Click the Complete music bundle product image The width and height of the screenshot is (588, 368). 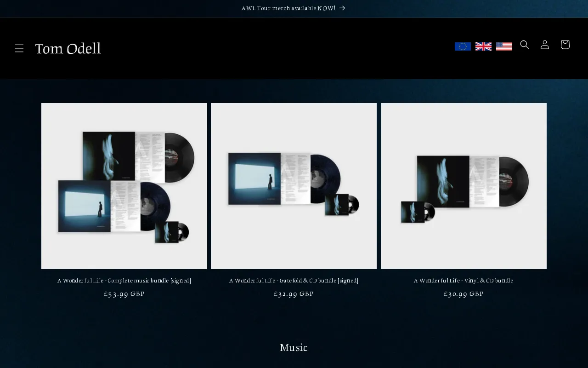point(124,186)
